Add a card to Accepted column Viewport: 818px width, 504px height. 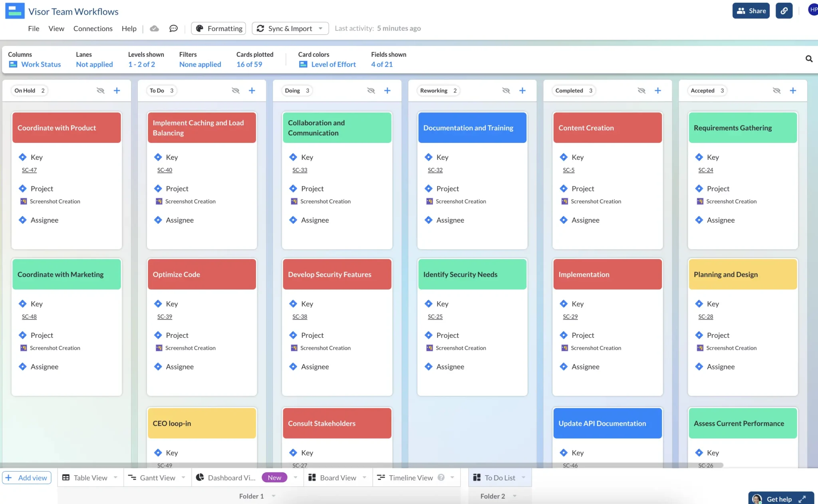pyautogui.click(x=793, y=91)
